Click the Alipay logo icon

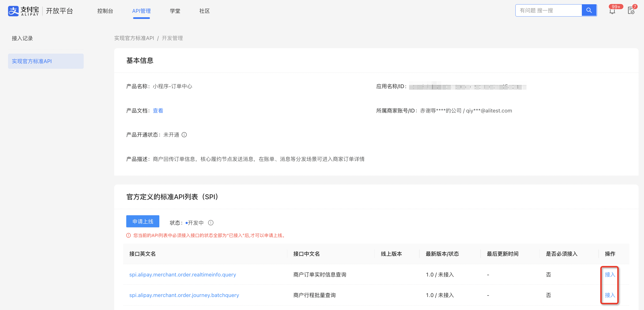click(13, 11)
